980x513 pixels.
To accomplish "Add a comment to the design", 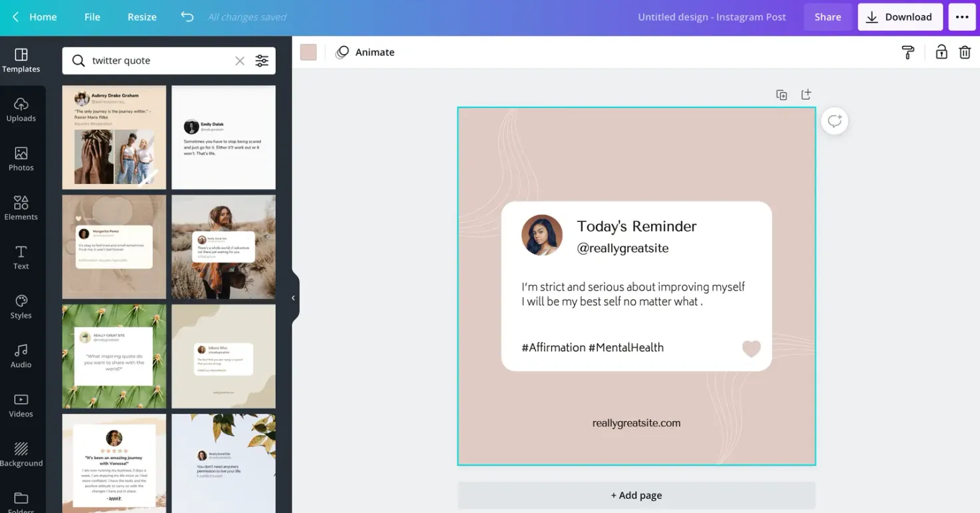I will click(x=834, y=121).
